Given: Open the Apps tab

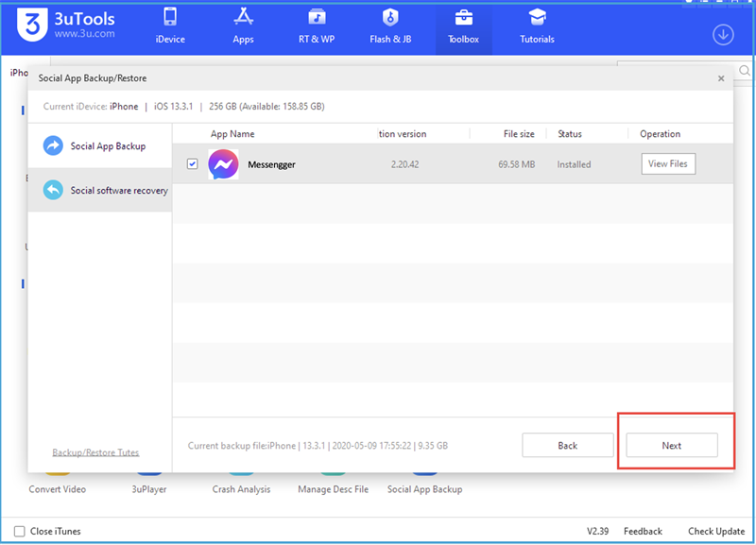Looking at the screenshot, I should coord(243,27).
